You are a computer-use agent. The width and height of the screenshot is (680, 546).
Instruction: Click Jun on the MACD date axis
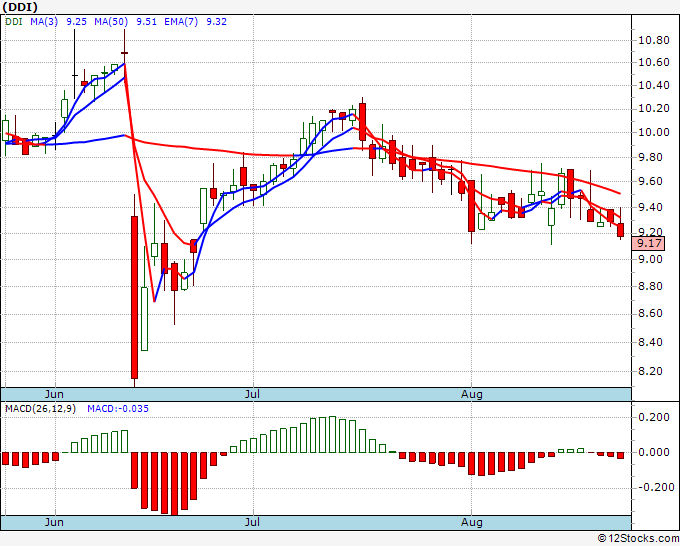click(54, 522)
